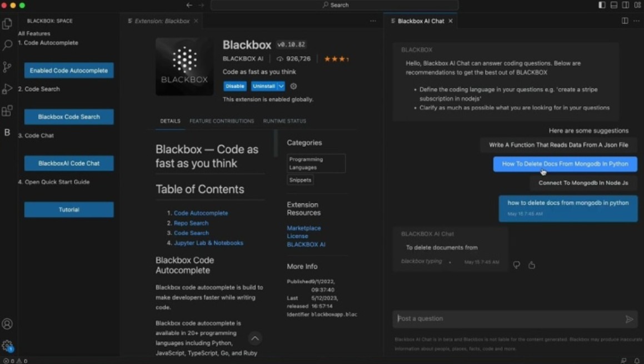This screenshot has width=644, height=364.
Task: Open the Explorer icon in activity bar
Action: click(x=7, y=24)
